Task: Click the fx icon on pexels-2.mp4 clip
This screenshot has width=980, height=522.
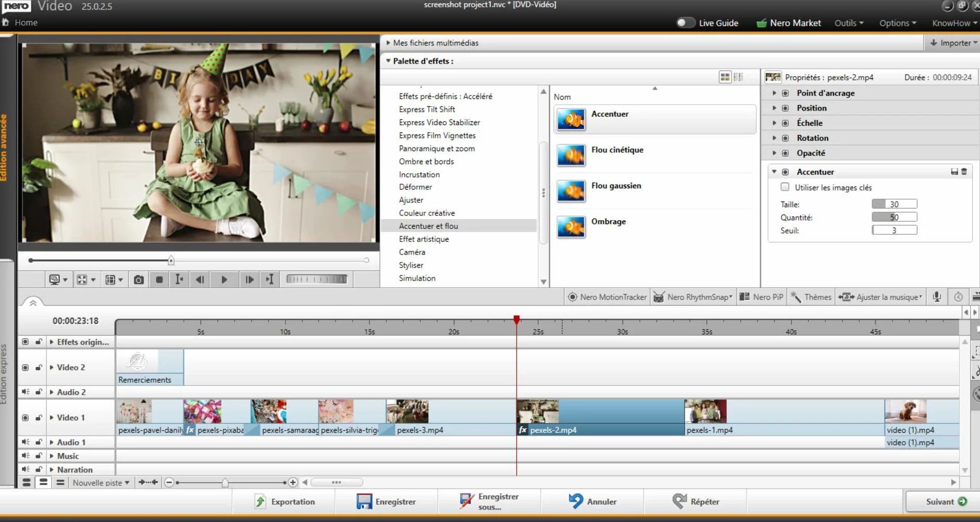Action: [x=523, y=430]
